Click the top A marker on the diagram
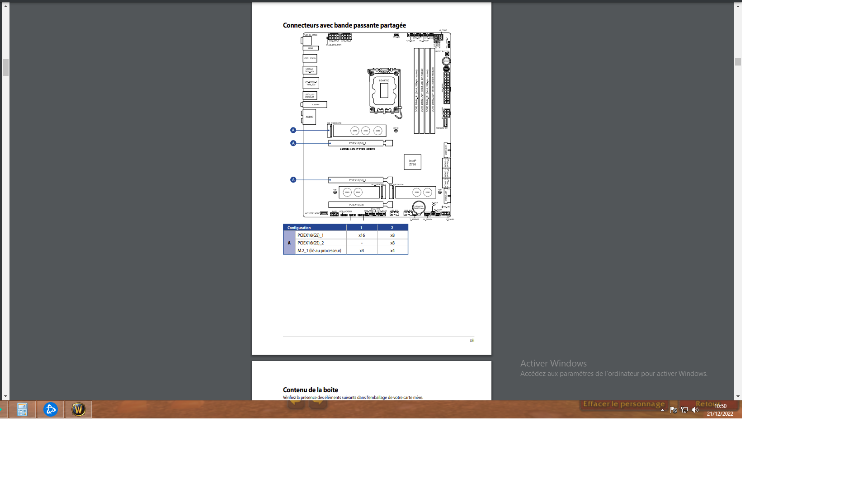This screenshot has height=488, width=868. [293, 130]
